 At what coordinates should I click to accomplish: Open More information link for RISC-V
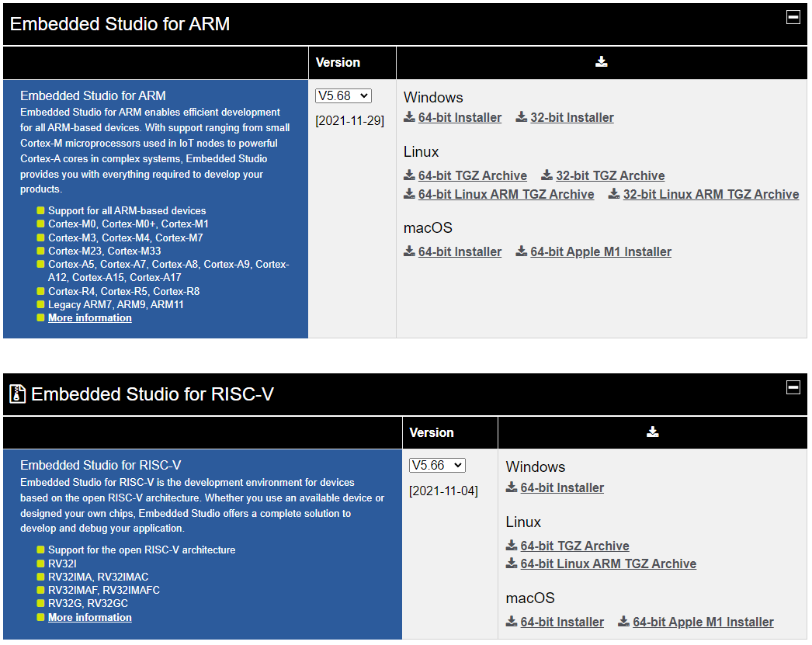pos(89,618)
